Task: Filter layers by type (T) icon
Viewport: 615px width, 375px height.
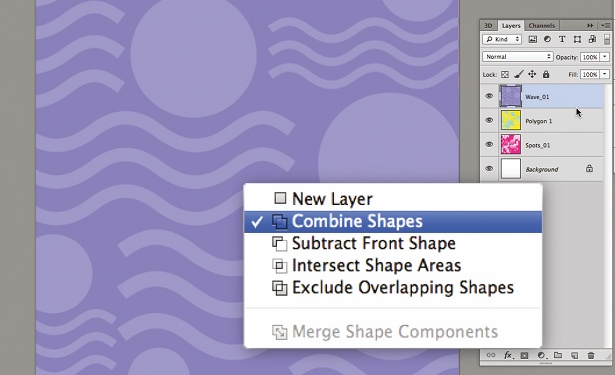Action: (562, 39)
